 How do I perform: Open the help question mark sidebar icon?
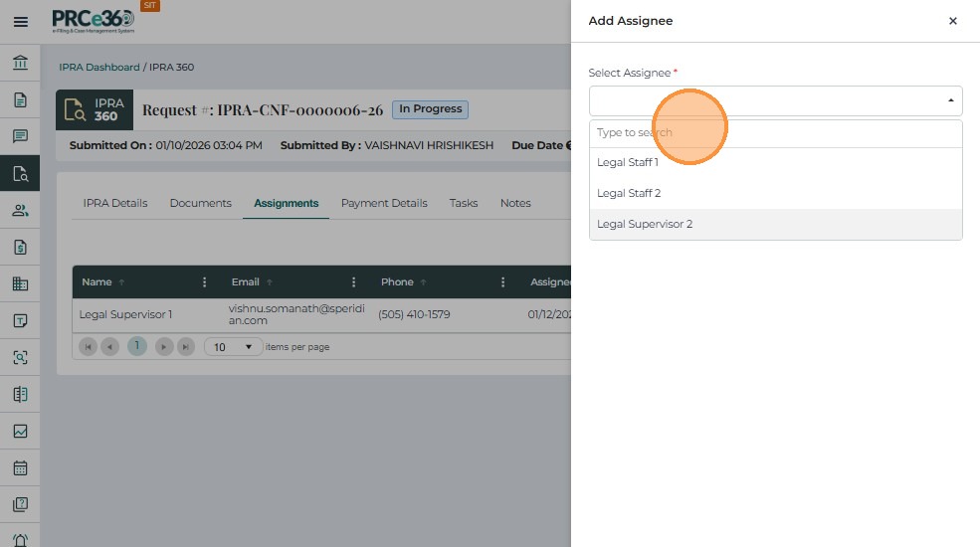(x=20, y=504)
